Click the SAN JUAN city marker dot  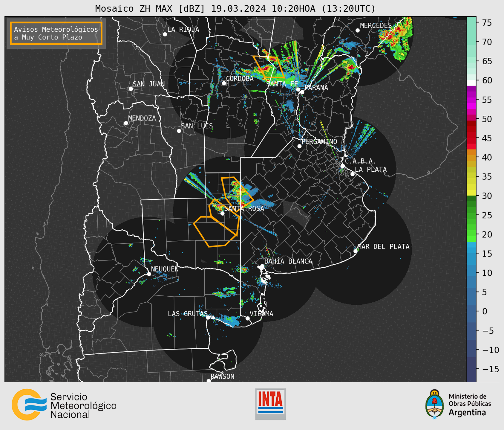tap(131, 89)
